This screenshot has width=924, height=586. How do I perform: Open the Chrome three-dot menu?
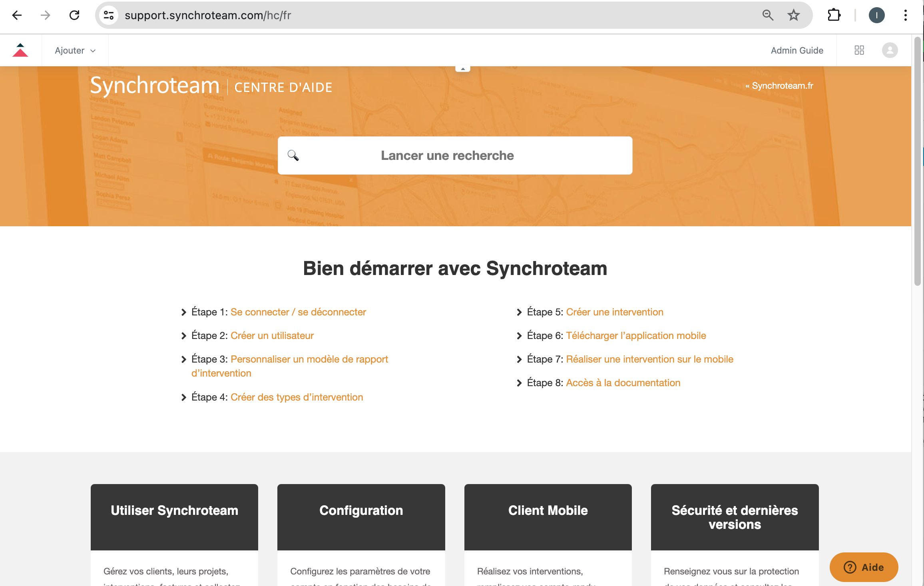[906, 16]
